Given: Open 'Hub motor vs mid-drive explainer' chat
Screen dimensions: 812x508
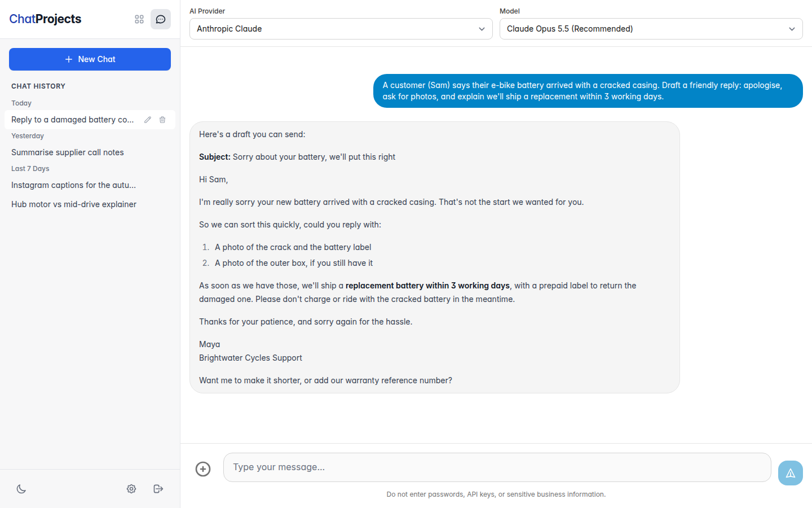Looking at the screenshot, I should click(90, 204).
